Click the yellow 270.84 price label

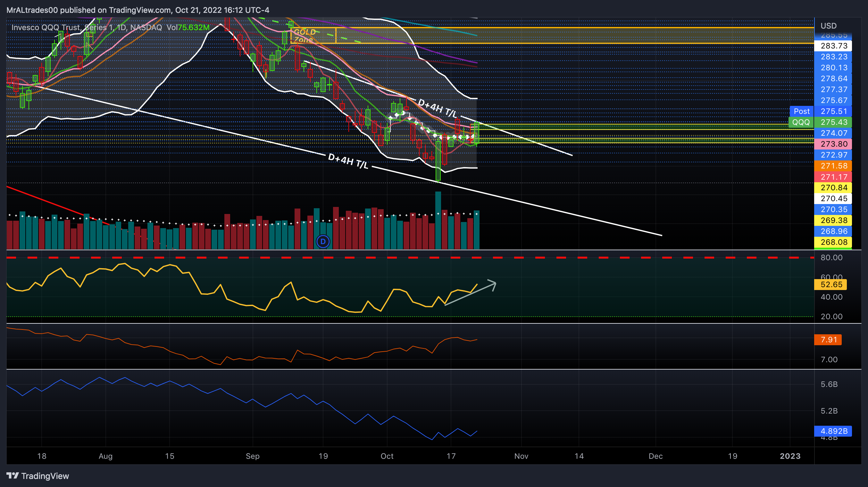tap(833, 187)
